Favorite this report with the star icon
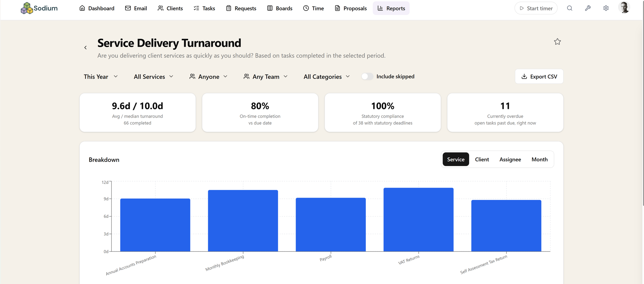The height and width of the screenshot is (284, 644). tap(558, 42)
